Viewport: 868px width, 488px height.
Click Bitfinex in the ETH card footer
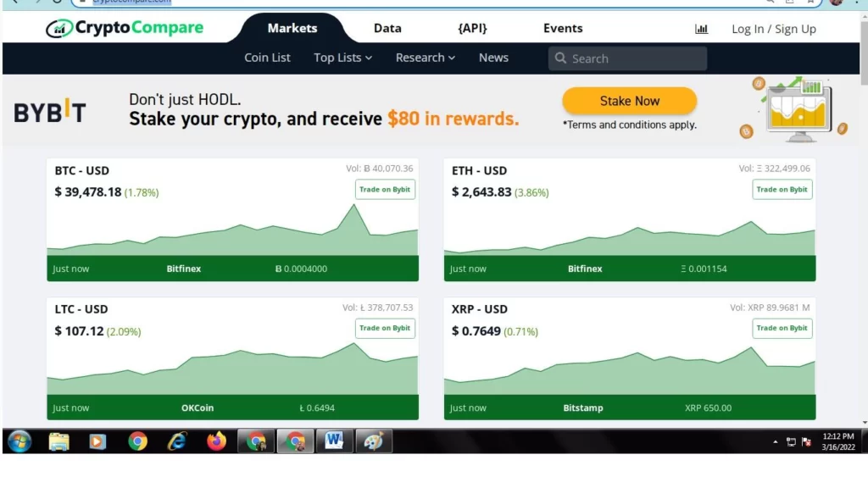(x=585, y=269)
